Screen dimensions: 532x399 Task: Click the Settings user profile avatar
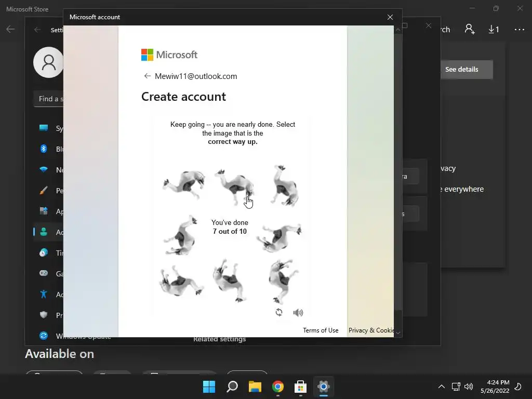tap(48, 62)
